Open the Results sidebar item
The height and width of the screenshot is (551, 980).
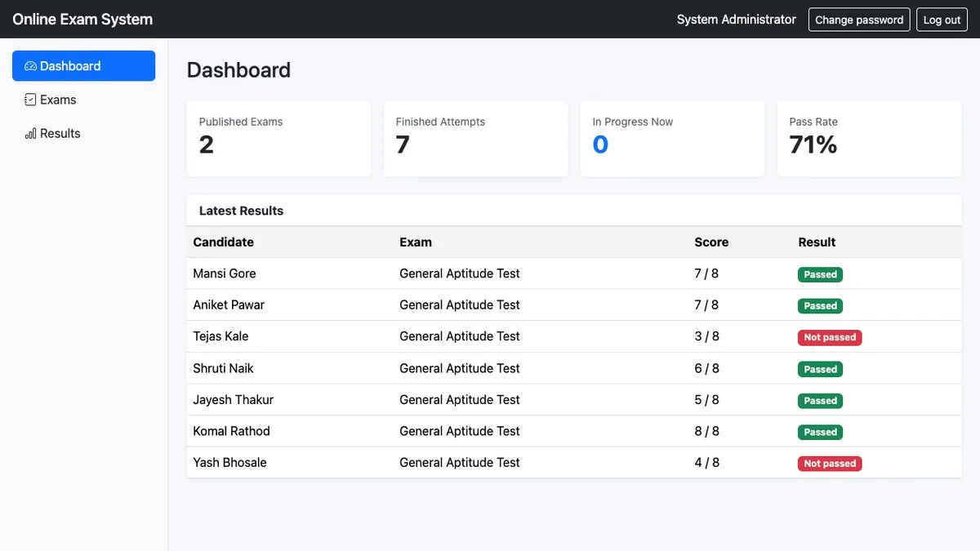(x=83, y=133)
